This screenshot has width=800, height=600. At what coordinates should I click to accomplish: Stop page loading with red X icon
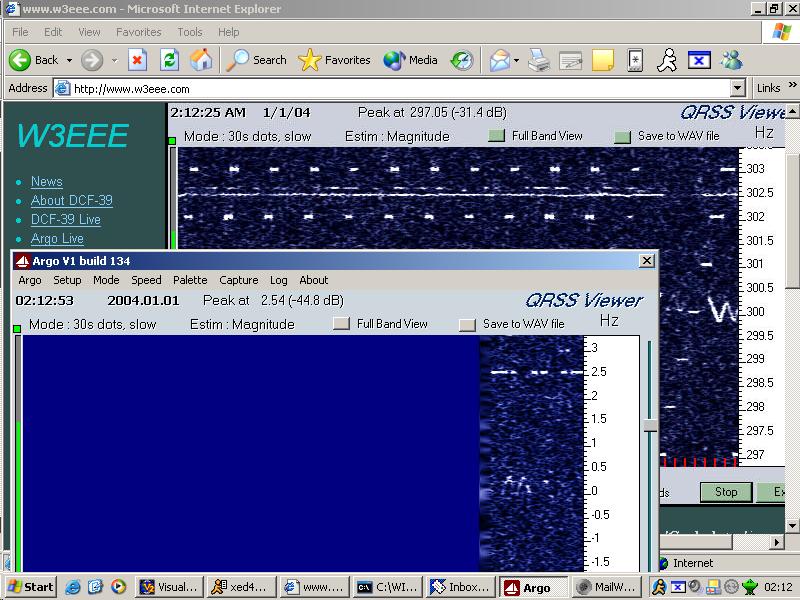tap(137, 60)
